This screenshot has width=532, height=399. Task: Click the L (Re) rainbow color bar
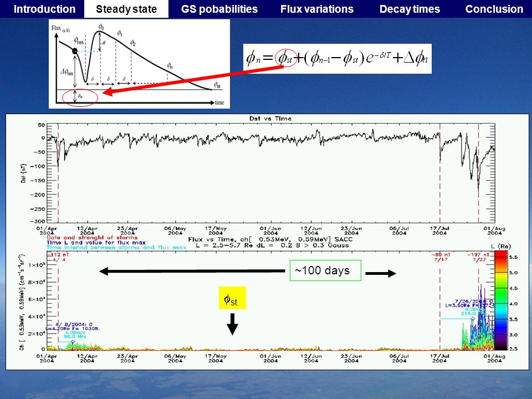point(501,300)
